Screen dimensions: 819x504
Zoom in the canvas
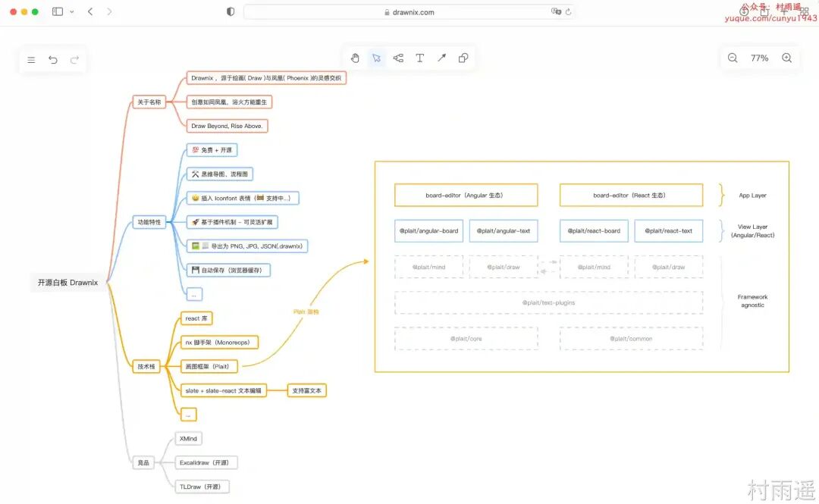click(786, 58)
